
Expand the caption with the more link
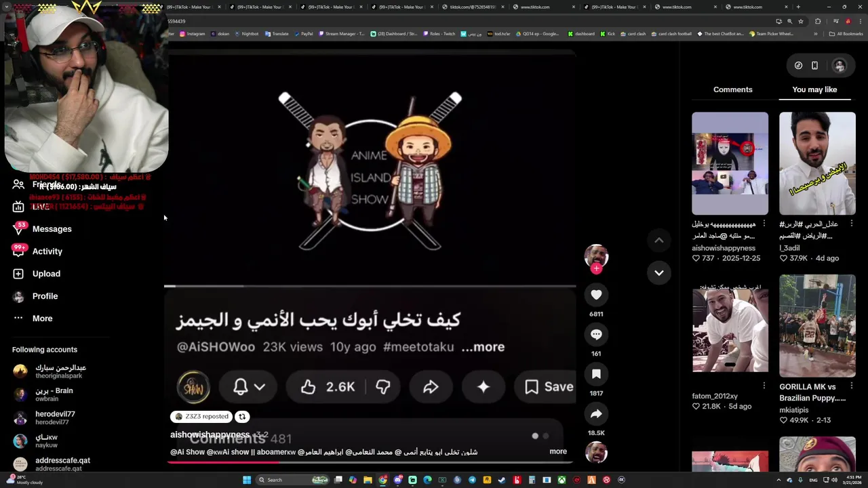tap(558, 451)
